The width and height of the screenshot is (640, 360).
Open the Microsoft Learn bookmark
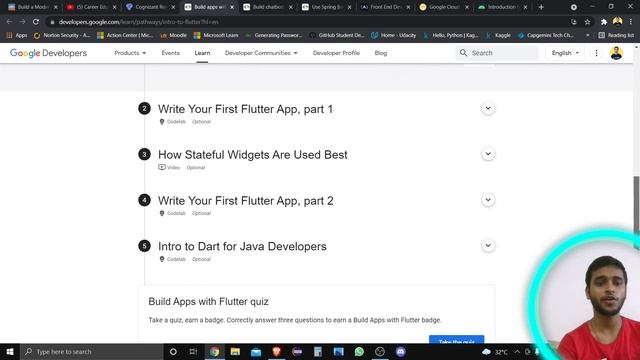pyautogui.click(x=216, y=36)
